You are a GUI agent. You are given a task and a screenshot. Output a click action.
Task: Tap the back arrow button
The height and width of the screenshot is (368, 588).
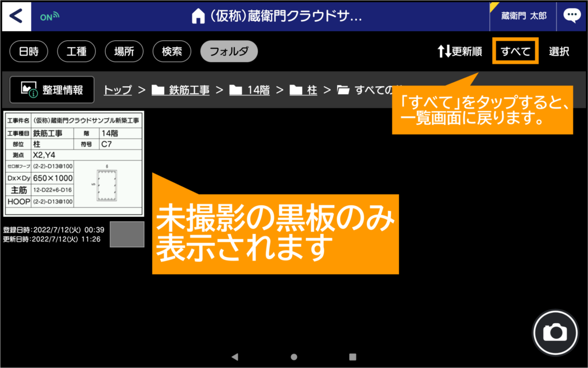click(16, 16)
